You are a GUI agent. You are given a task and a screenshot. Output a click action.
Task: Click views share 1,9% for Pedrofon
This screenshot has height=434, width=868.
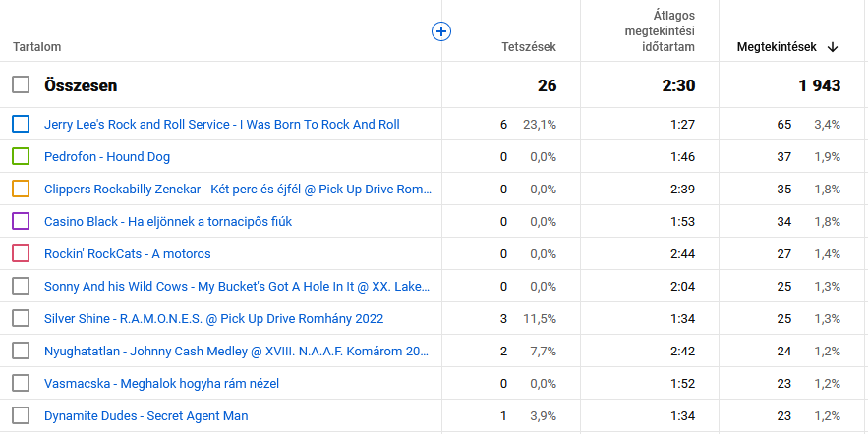827,157
